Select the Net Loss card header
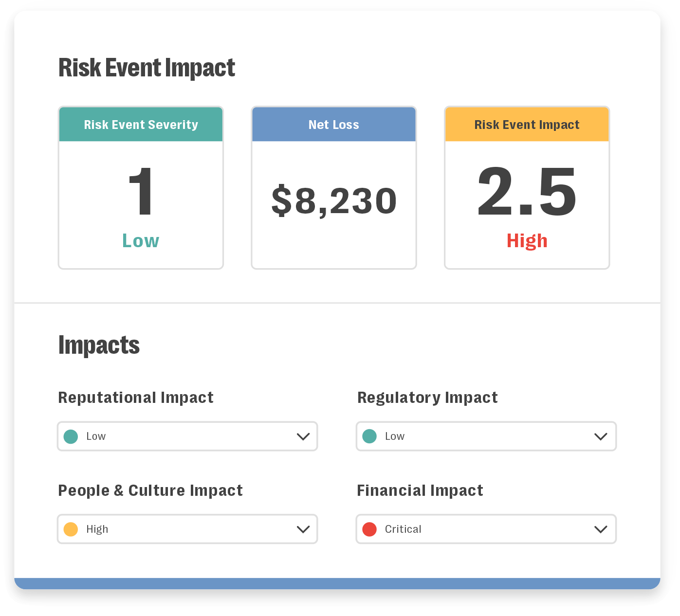 pos(334,125)
